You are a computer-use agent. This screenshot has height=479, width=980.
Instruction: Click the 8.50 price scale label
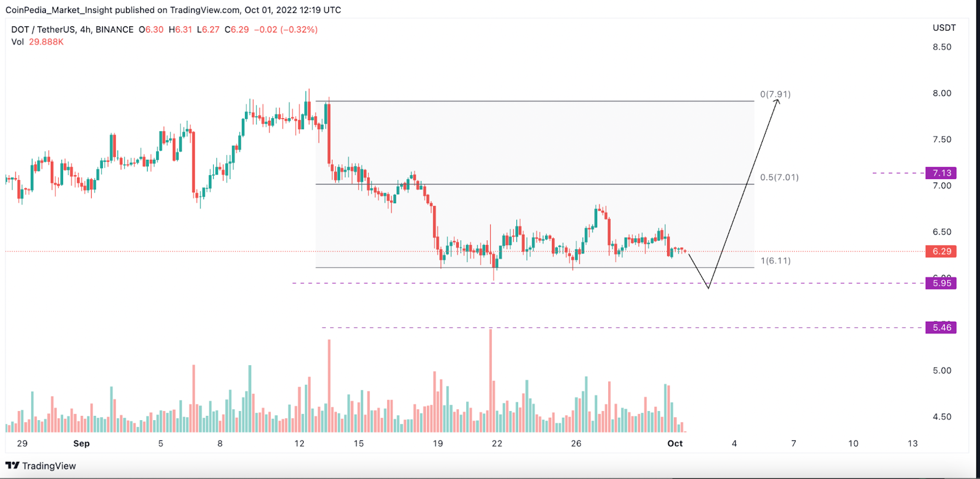pos(941,47)
